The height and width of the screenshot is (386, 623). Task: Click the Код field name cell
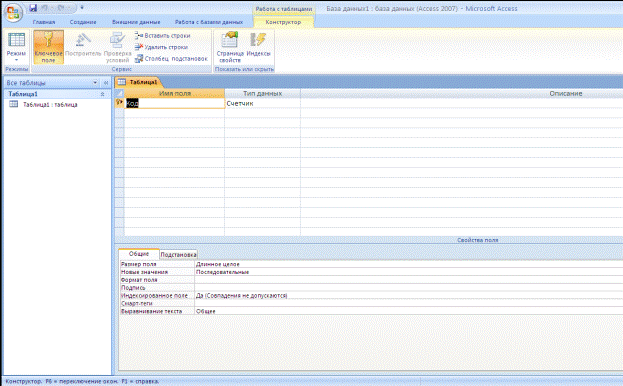[x=175, y=103]
